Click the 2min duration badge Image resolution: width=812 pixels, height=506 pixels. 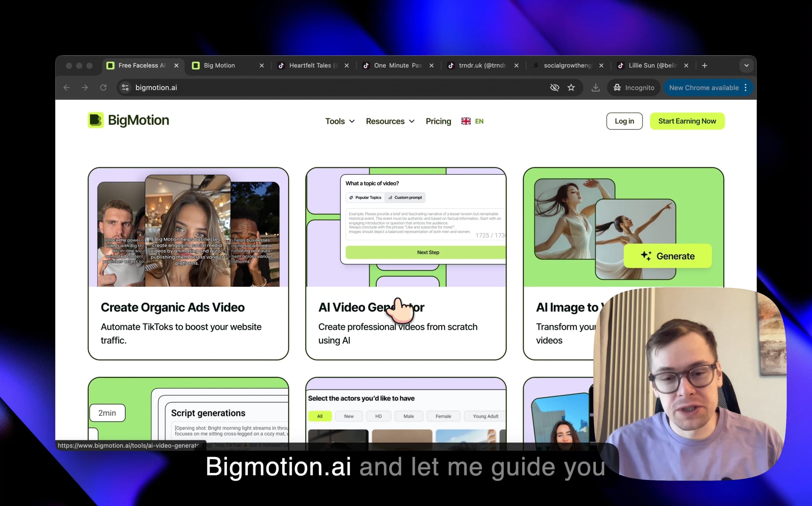(x=107, y=413)
